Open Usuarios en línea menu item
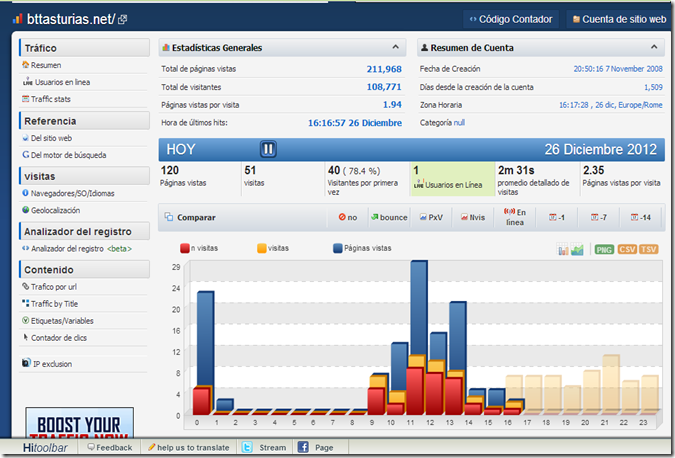This screenshot has width=675, height=458. [56, 82]
